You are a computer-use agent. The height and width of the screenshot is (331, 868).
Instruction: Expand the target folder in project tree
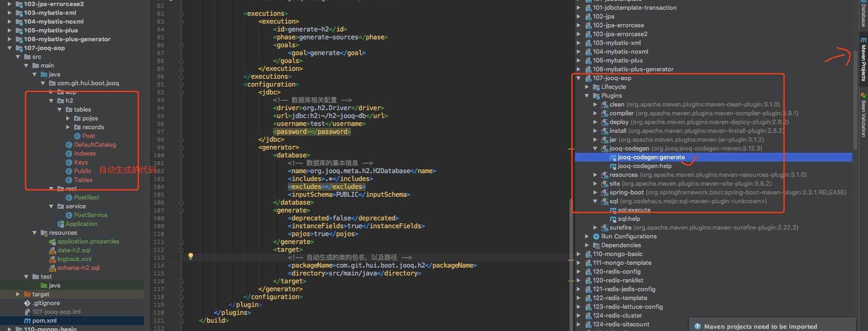(x=18, y=294)
